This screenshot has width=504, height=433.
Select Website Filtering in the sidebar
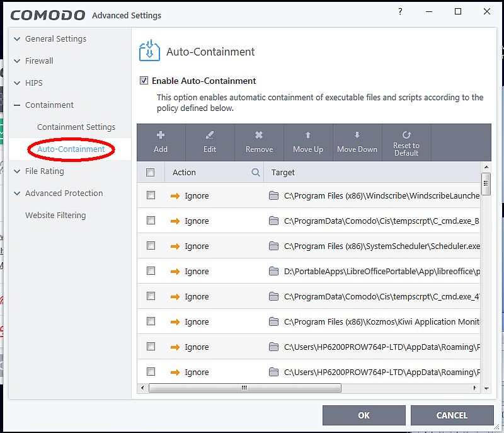(55, 215)
